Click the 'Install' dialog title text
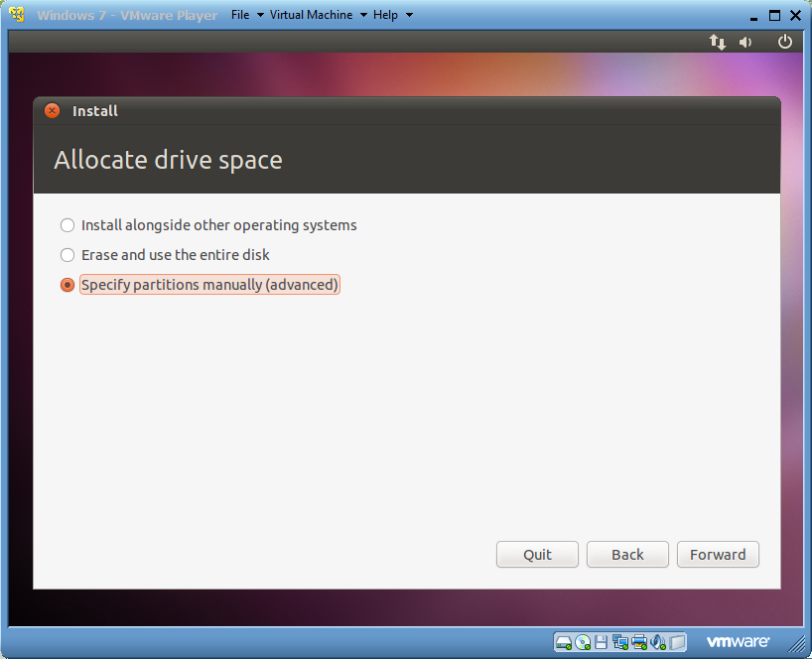Viewport: 812px width, 659px height. [x=95, y=111]
